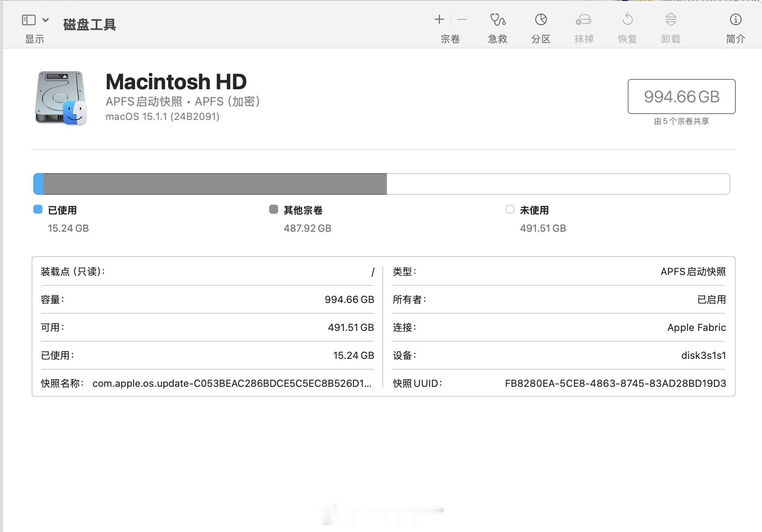Image resolution: width=762 pixels, height=532 pixels.
Task: Select the macOS 15.1.1 (24B2091) version text
Action: (x=162, y=116)
